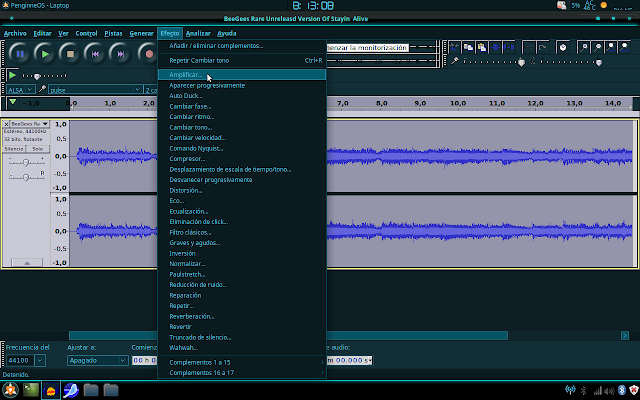640x400 pixels.
Task: Click the Redo arrow icon
Action: [543, 47]
